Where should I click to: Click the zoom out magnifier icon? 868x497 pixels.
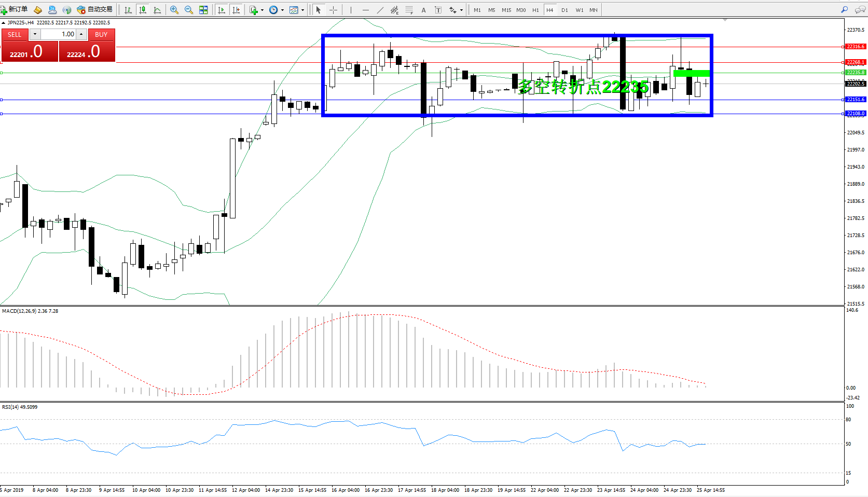click(x=189, y=10)
